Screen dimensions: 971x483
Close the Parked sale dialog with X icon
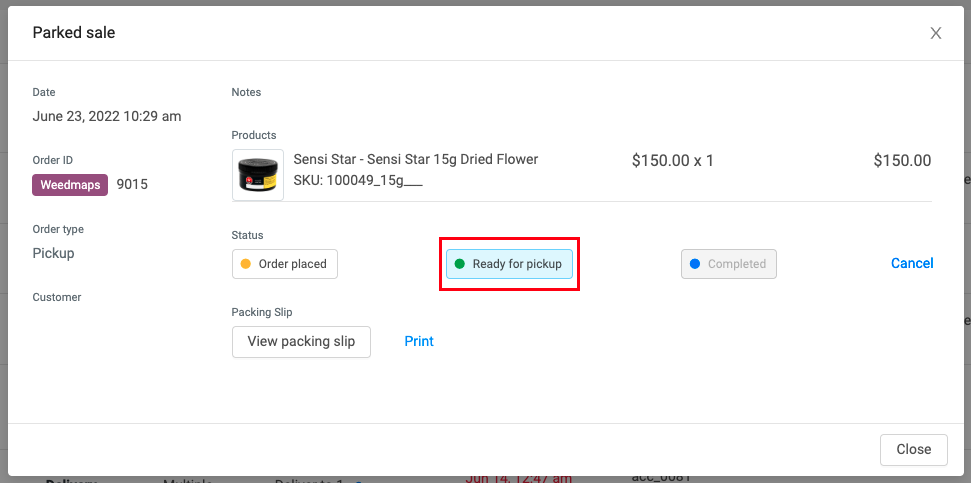[x=936, y=33]
